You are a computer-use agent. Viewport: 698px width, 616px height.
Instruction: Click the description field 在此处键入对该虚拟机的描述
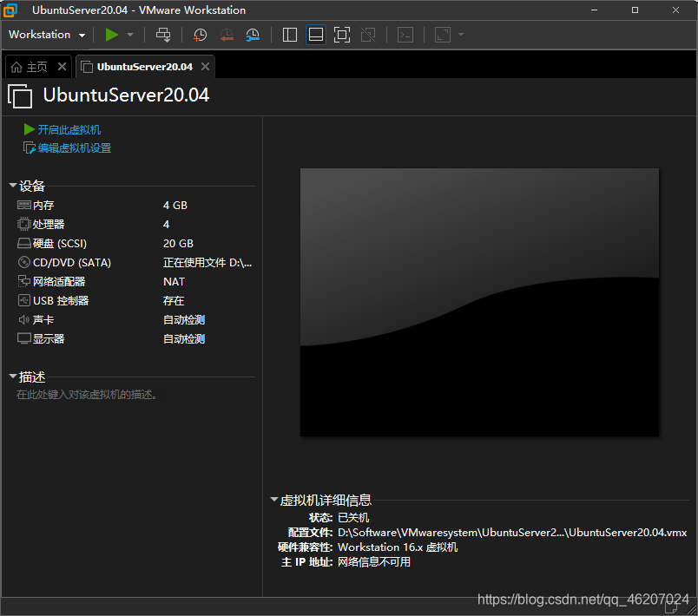87,395
